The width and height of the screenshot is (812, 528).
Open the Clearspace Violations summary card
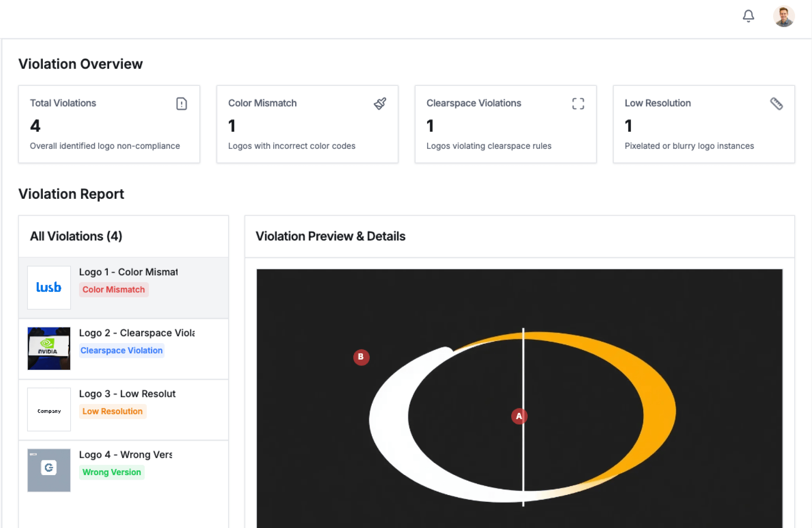pos(505,124)
